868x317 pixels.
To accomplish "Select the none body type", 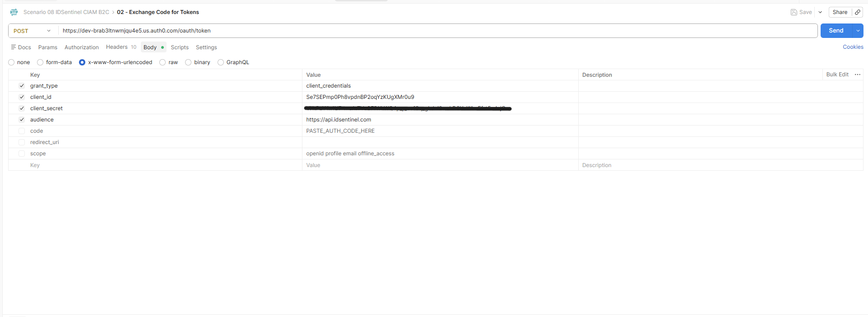I will [11, 62].
